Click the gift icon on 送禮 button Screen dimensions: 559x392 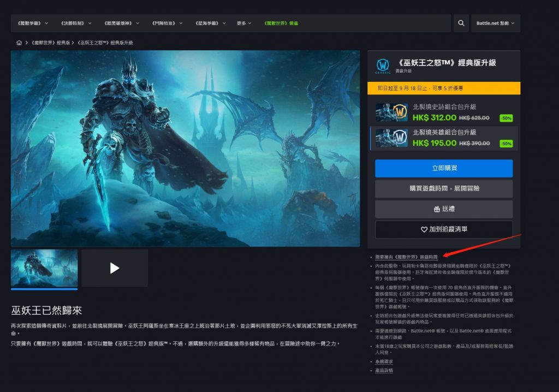(x=437, y=209)
